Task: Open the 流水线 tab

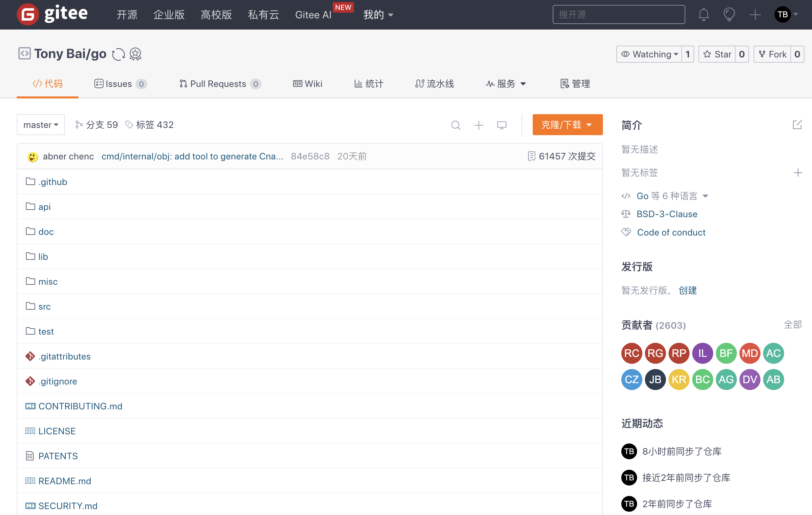Action: click(x=434, y=84)
